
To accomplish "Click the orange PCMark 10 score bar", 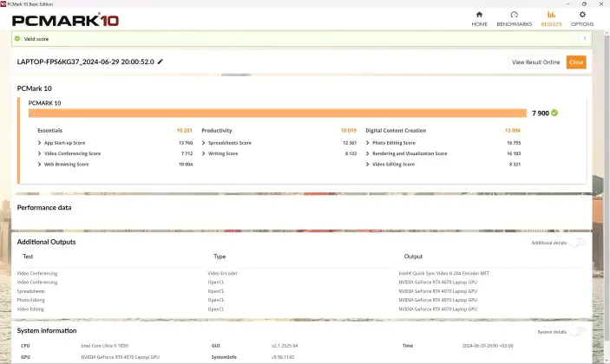I will point(278,113).
